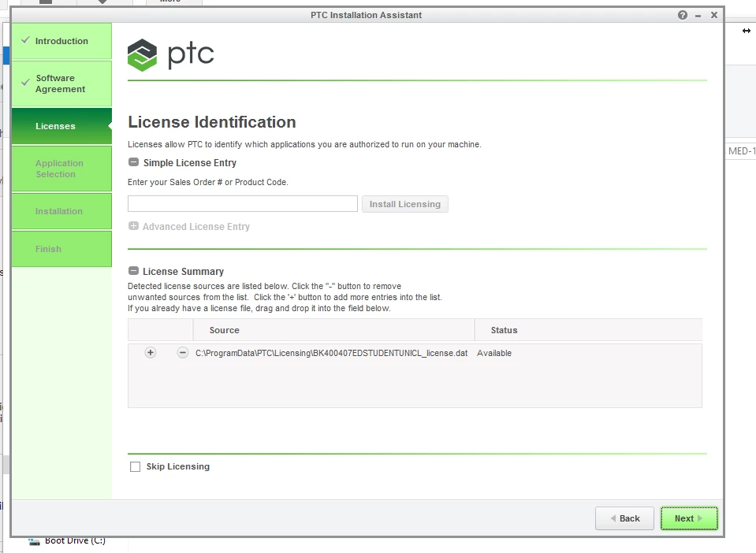Go to the Introduction step
This screenshot has height=553, width=756.
coord(61,41)
